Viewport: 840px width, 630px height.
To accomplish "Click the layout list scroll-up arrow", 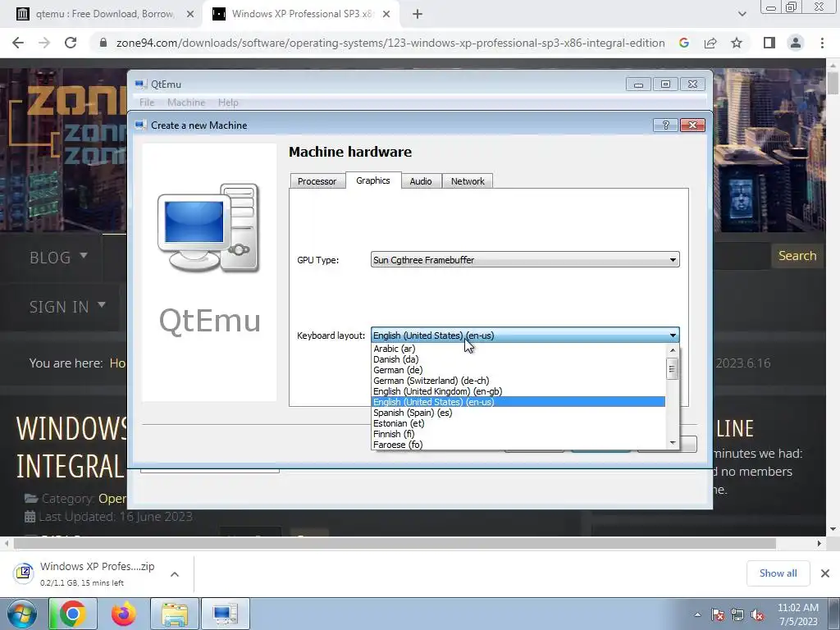I will click(673, 349).
